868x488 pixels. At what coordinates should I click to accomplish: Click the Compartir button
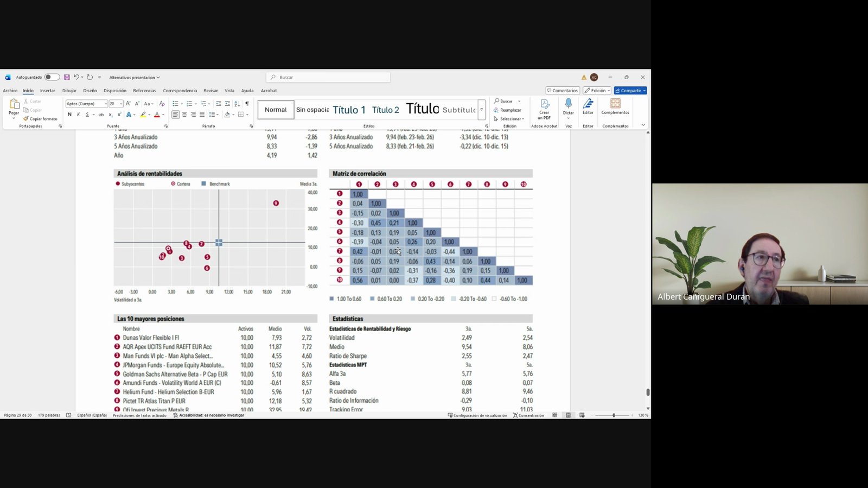click(630, 91)
